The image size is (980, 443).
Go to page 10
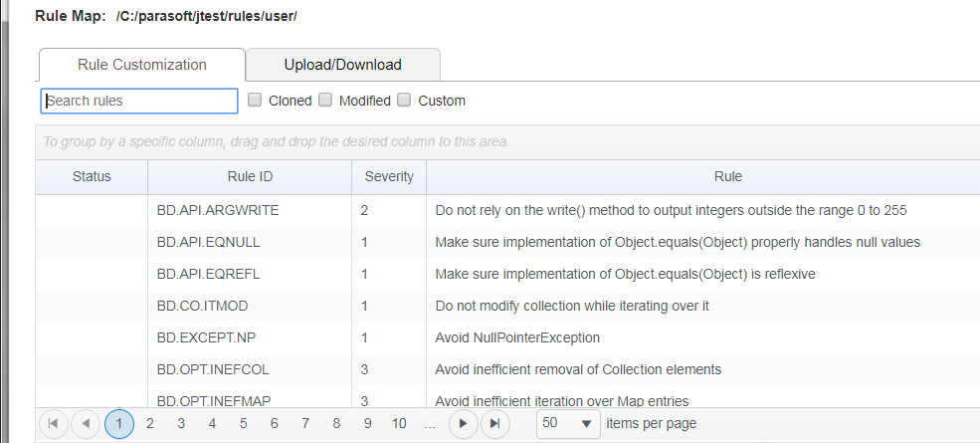point(399,424)
